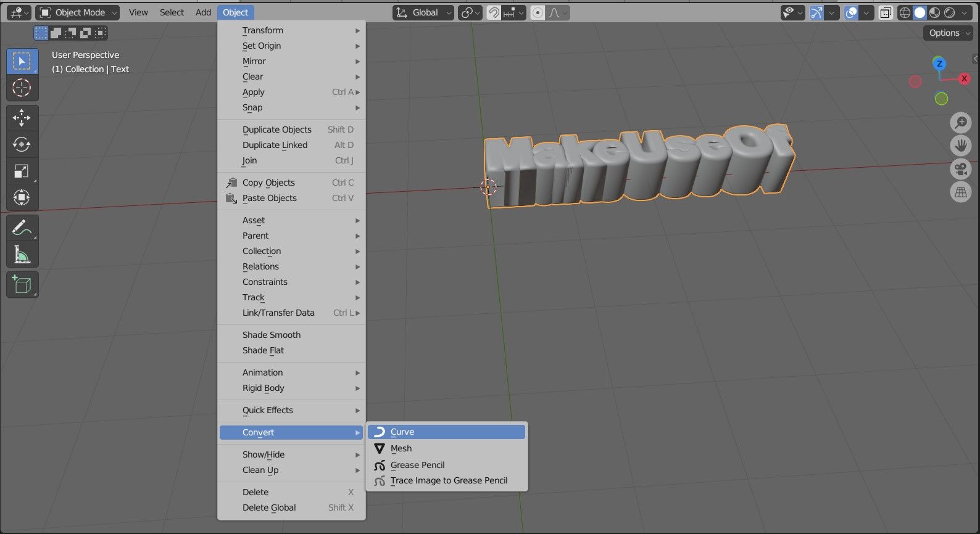
Task: Pick the Scale tool
Action: tap(22, 171)
